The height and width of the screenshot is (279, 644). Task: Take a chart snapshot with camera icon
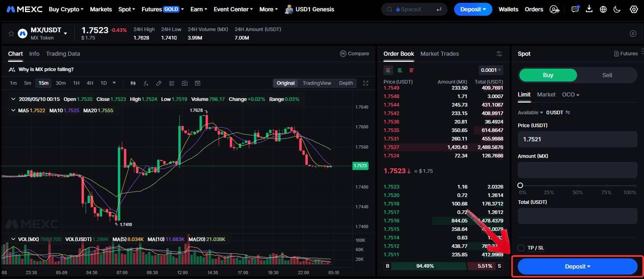click(x=185, y=83)
